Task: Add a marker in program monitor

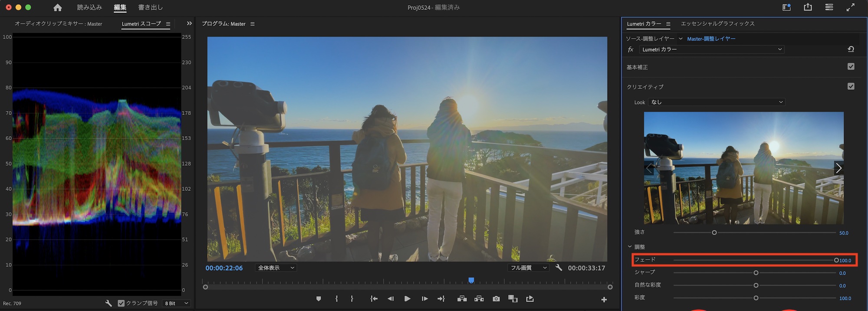Action: (x=319, y=299)
